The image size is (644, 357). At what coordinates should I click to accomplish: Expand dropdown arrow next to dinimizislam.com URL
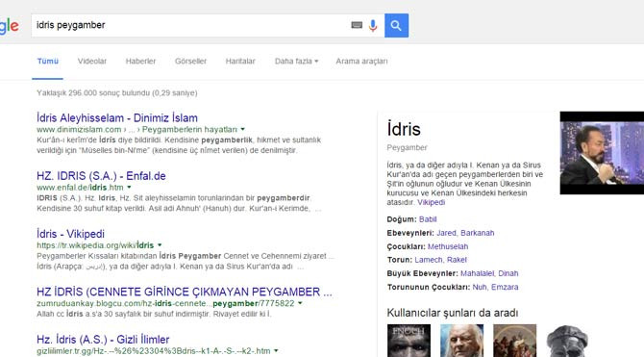tap(243, 129)
